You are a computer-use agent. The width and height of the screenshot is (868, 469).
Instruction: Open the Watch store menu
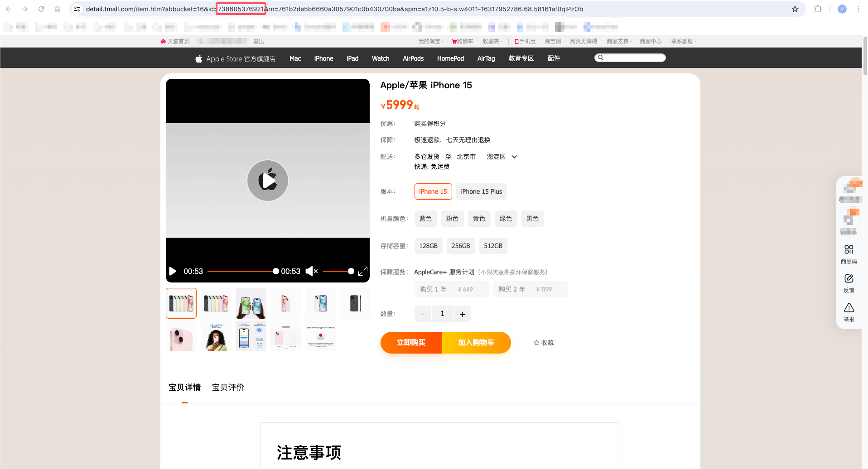(381, 58)
